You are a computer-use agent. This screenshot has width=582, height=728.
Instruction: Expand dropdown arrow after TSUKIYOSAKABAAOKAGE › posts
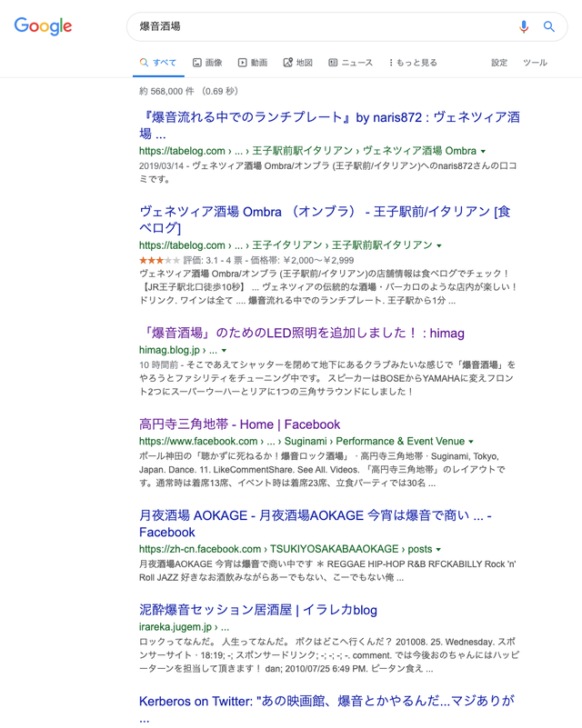point(438,549)
